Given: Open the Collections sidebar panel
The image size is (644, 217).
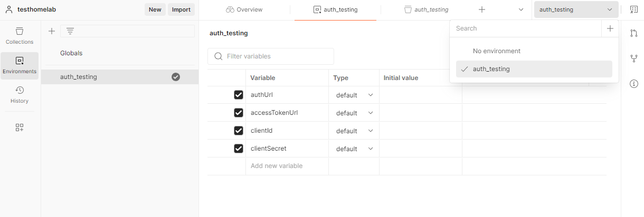Looking at the screenshot, I should (20, 35).
